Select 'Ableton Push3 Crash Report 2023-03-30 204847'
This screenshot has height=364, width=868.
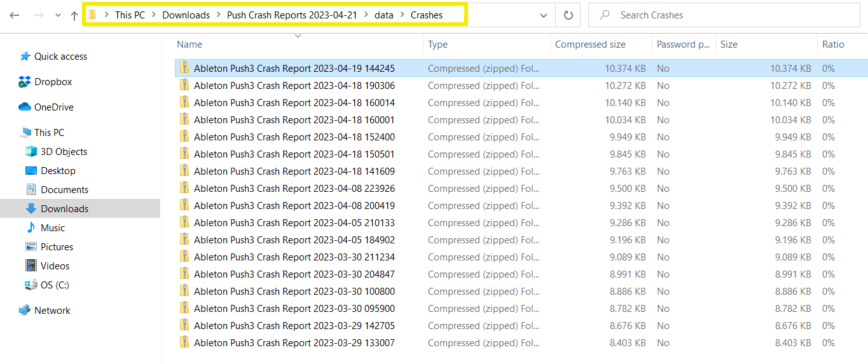[294, 274]
